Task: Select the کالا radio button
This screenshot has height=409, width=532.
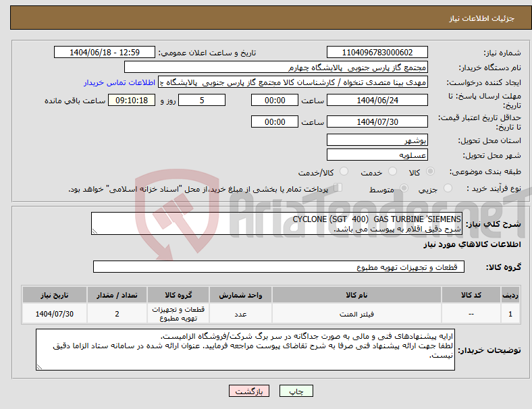Action: tap(430, 171)
